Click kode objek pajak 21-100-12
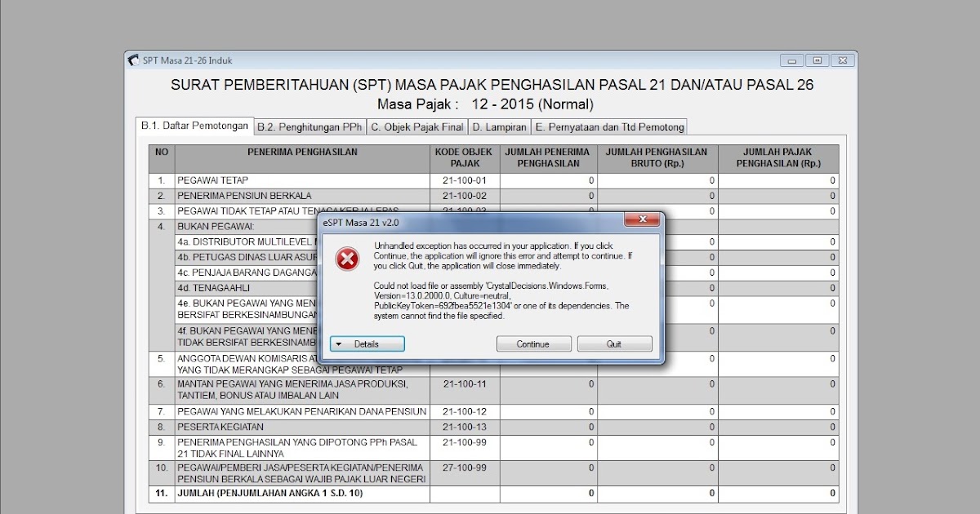This screenshot has width=980, height=514. click(465, 411)
